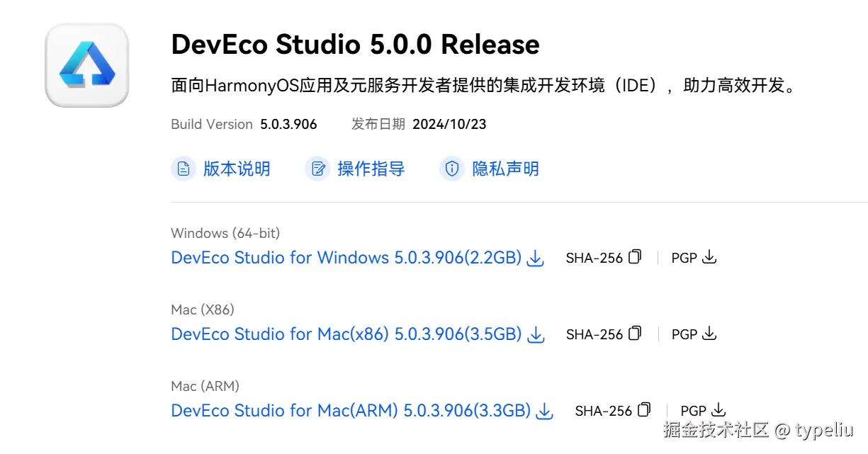Image resolution: width=868 pixels, height=454 pixels.
Task: Download the Mac(ARM) PGP signature icon
Action: coord(718,410)
